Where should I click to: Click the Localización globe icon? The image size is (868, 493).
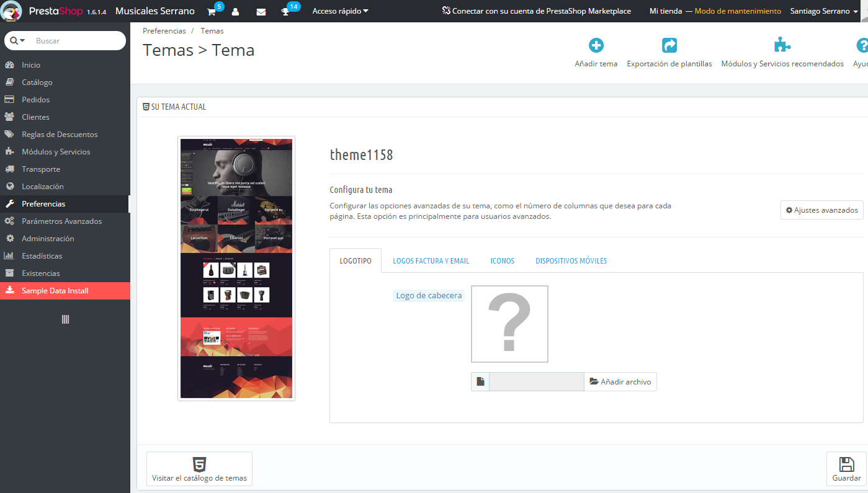[9, 187]
